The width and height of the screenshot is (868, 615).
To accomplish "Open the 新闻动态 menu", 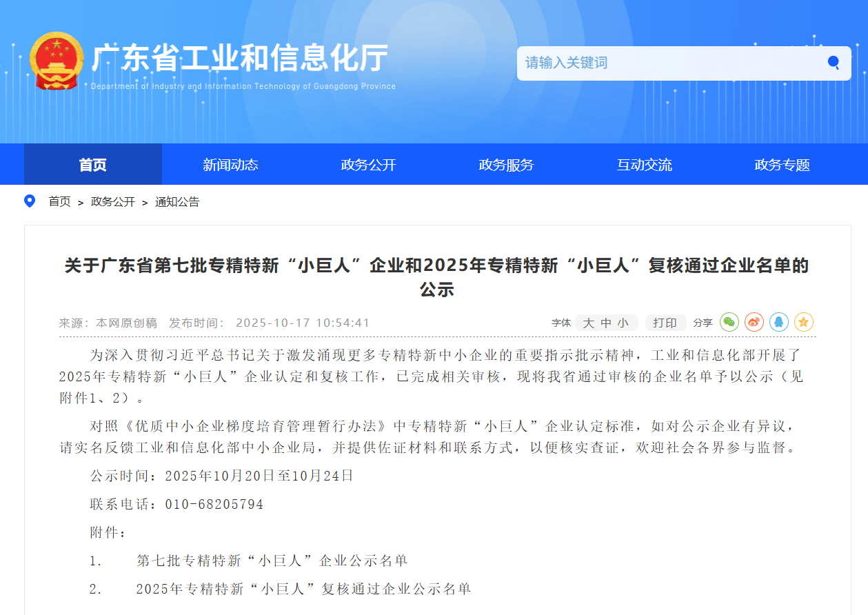I will pos(230,165).
